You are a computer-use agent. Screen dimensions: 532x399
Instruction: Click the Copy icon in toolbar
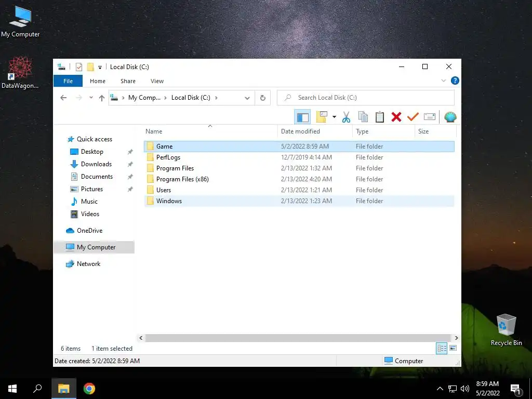(363, 117)
